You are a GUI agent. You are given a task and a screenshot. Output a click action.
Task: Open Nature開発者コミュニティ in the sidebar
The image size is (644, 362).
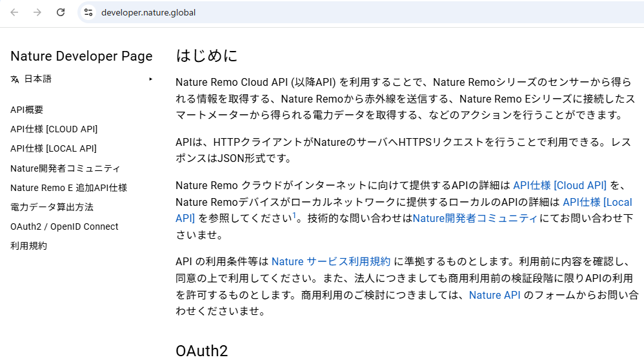click(x=65, y=168)
